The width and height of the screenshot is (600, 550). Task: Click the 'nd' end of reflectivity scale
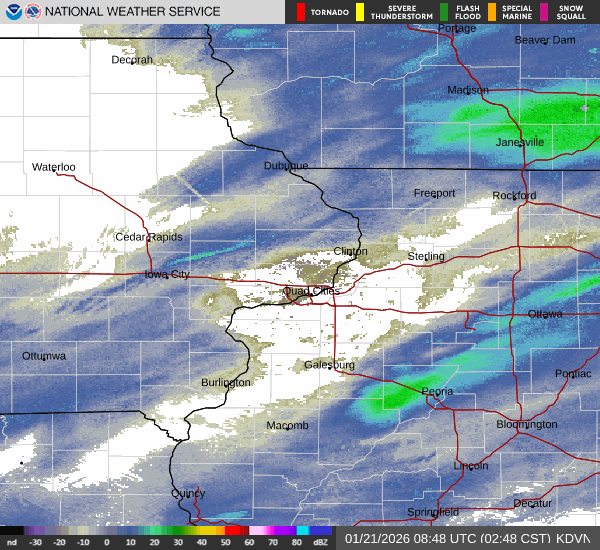click(12, 541)
